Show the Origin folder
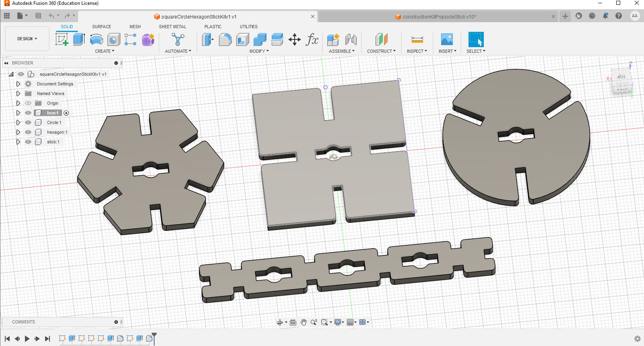Viewport: 644px width, 346px height. 28,103
